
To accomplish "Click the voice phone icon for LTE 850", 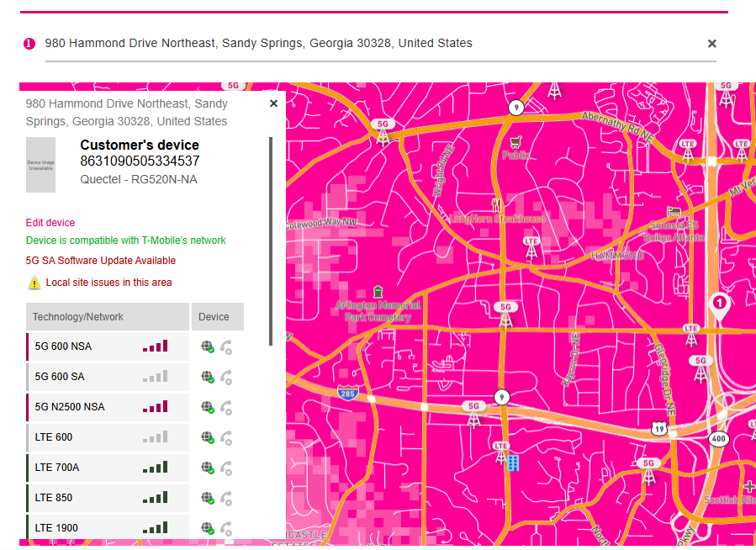I will pyautogui.click(x=226, y=498).
